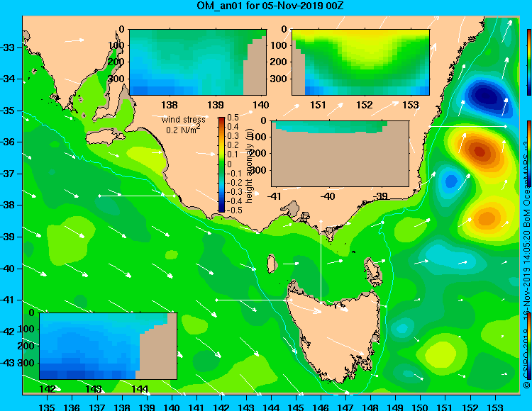Click the title "OM_an01 for 05-Nov-2019 00Z"
Image resolution: width=532 pixels, height=411 pixels.
tap(270, 6)
